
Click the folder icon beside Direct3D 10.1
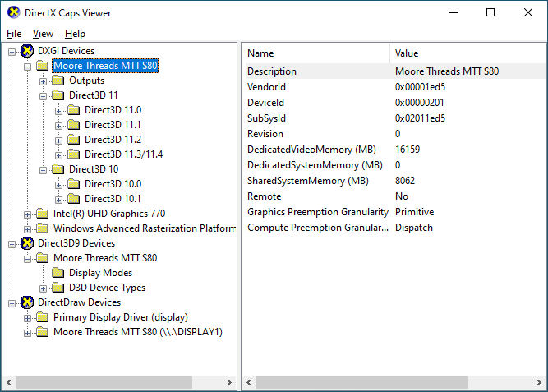pos(74,199)
